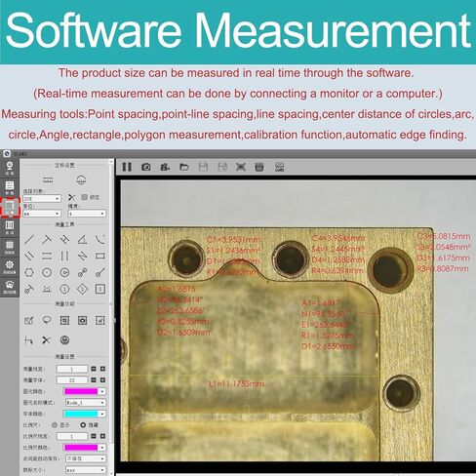Click the measurement line width input field

[72, 369]
